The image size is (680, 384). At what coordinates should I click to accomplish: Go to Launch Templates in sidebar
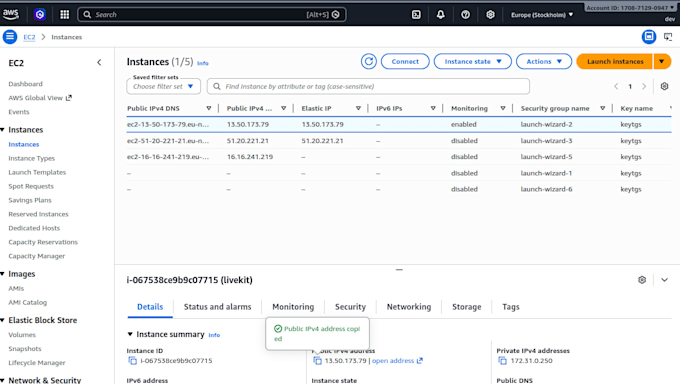(x=37, y=172)
